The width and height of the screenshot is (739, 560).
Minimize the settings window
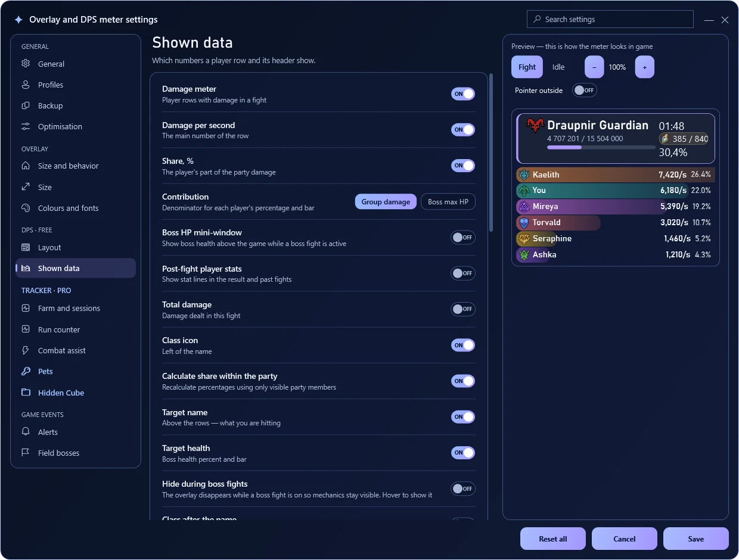point(709,20)
